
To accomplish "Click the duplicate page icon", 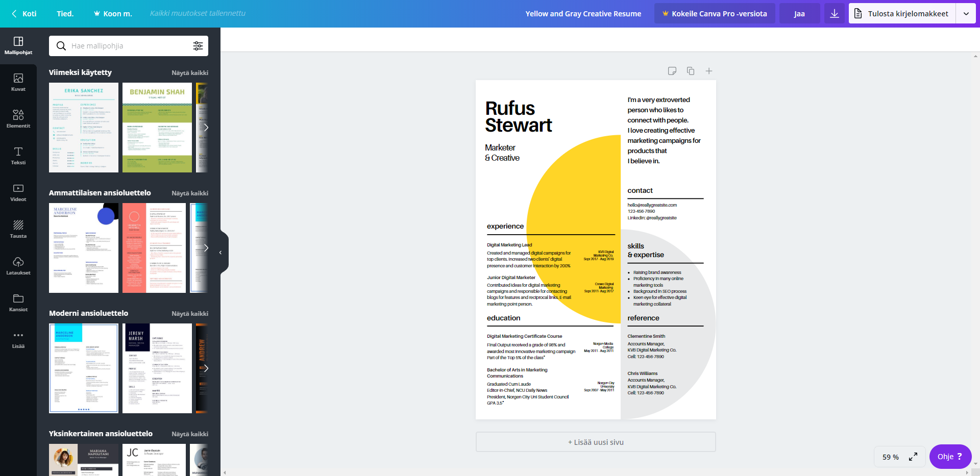I will tap(691, 71).
